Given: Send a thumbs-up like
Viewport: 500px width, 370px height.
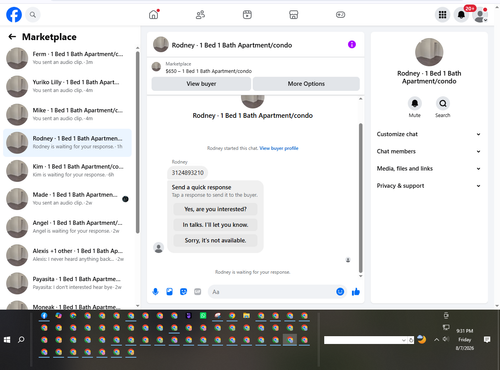Looking at the screenshot, I should 356,292.
